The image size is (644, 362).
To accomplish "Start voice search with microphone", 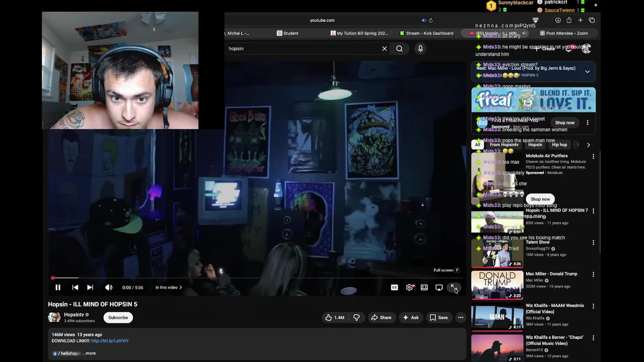I will tap(420, 48).
